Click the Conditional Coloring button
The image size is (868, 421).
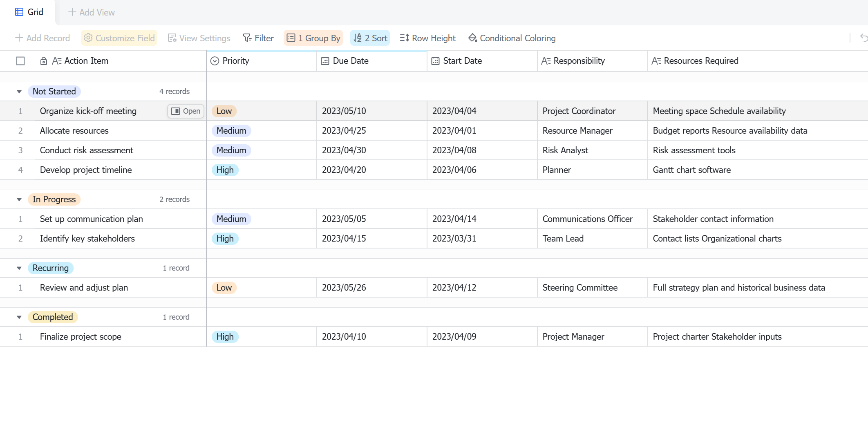point(512,38)
